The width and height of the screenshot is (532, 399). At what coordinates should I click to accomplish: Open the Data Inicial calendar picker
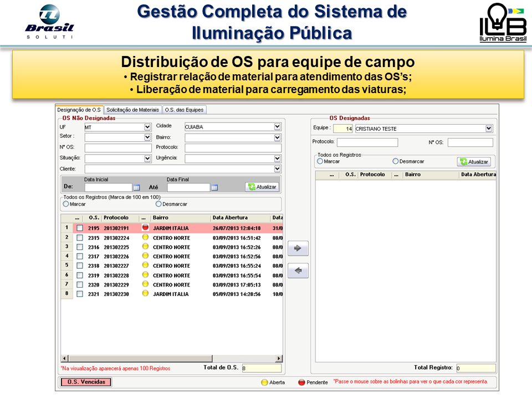pos(136,187)
